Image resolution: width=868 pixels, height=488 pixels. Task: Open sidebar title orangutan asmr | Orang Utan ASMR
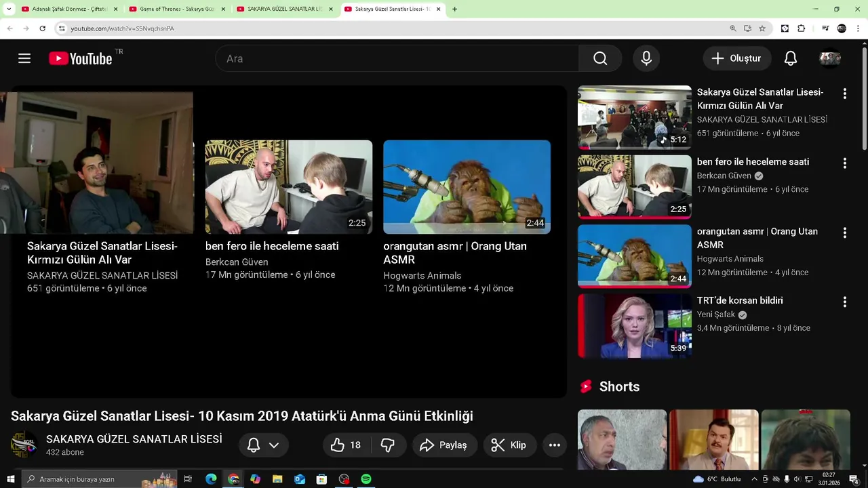757,238
